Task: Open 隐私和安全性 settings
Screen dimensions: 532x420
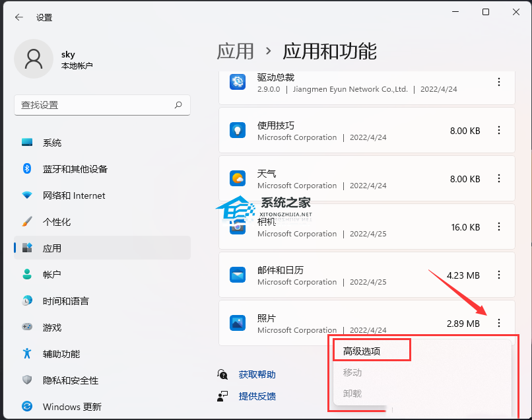Action: [x=102, y=380]
